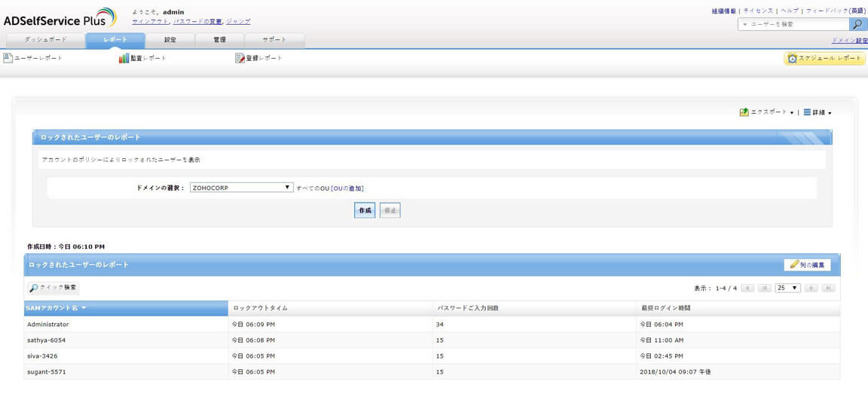
Task: Open search scope arrow in user search box
Action: pyautogui.click(x=744, y=25)
